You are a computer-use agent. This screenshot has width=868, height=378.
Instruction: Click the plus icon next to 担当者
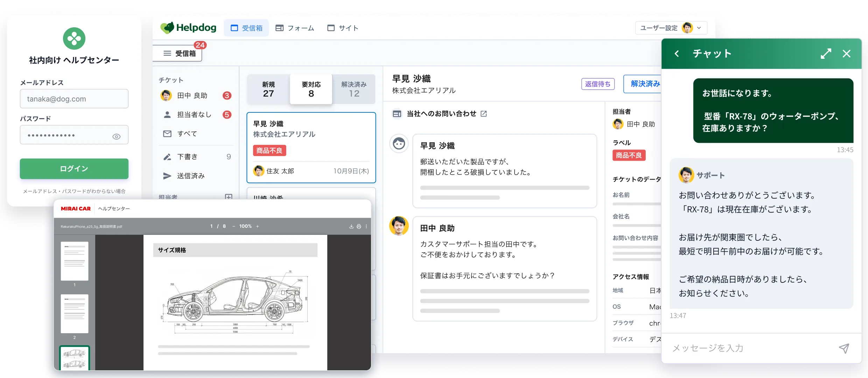(x=229, y=197)
